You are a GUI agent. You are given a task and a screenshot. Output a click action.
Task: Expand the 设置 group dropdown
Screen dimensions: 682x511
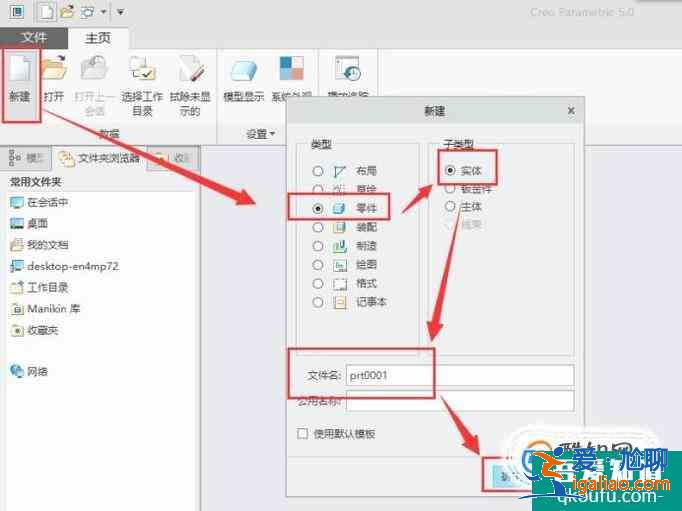261,133
